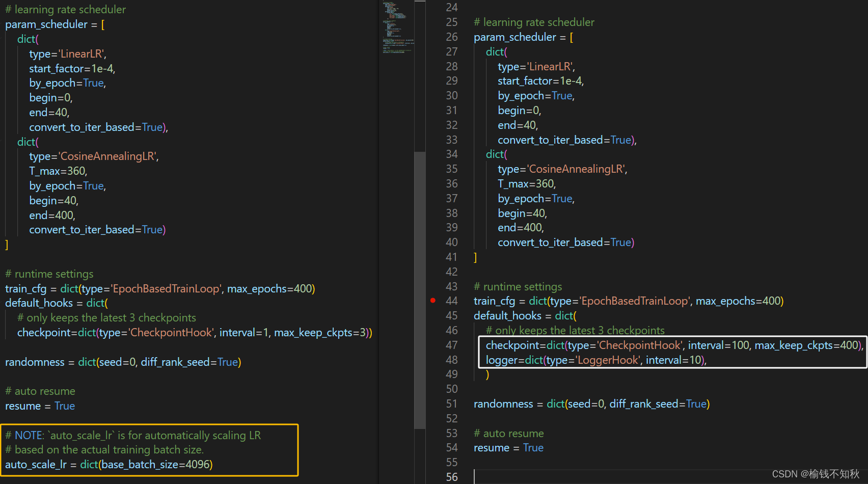The height and width of the screenshot is (484, 868).
Task: Click 'default_hooks' in the left editor
Action: click(x=39, y=303)
